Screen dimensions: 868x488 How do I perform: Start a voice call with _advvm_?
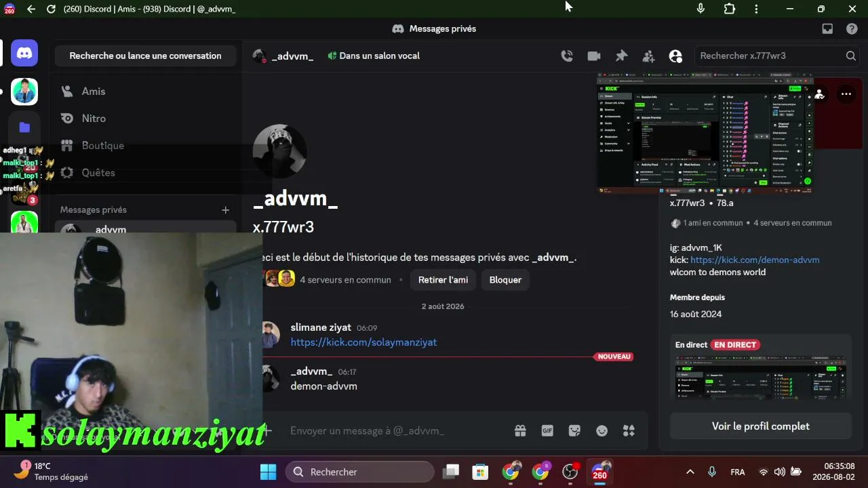[567, 56]
